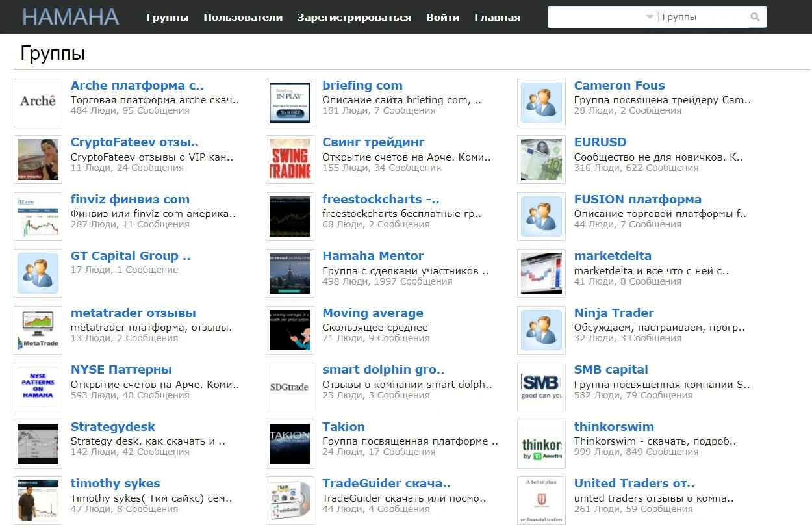Click the text "310 Люди, 622 Сообщения"
The image size is (812, 529).
click(x=636, y=168)
